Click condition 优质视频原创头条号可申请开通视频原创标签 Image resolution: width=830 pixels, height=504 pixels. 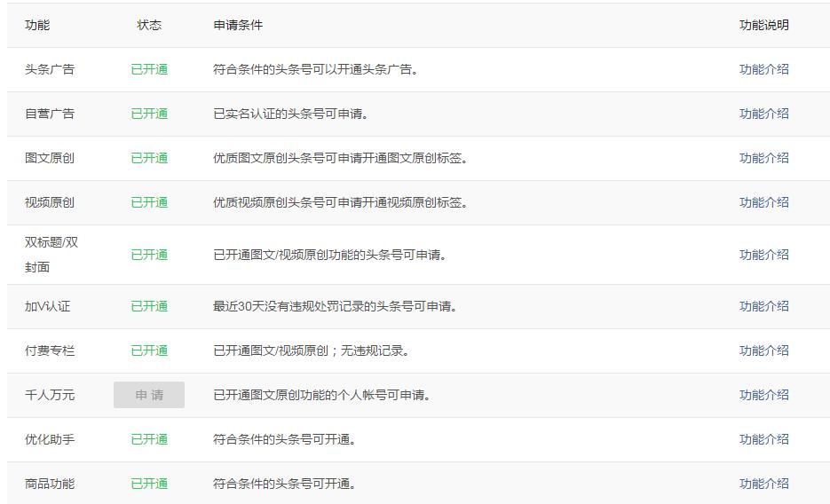[340, 202]
